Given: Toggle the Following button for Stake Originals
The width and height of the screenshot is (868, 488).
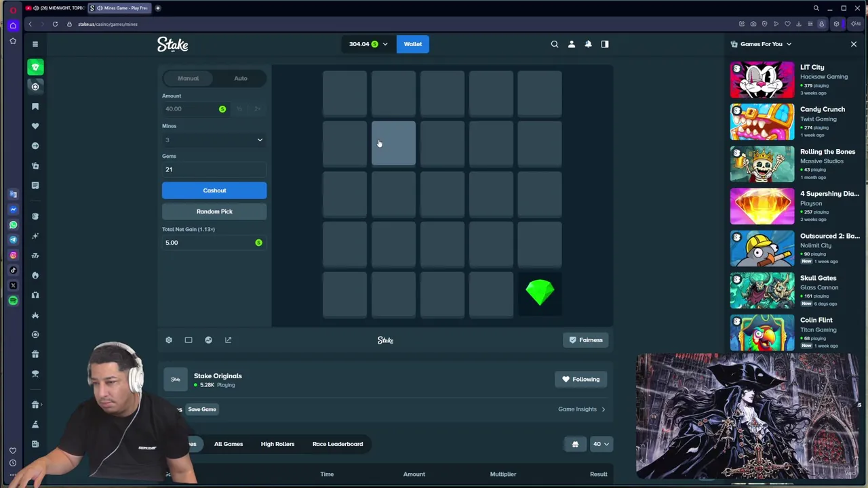Looking at the screenshot, I should point(581,380).
